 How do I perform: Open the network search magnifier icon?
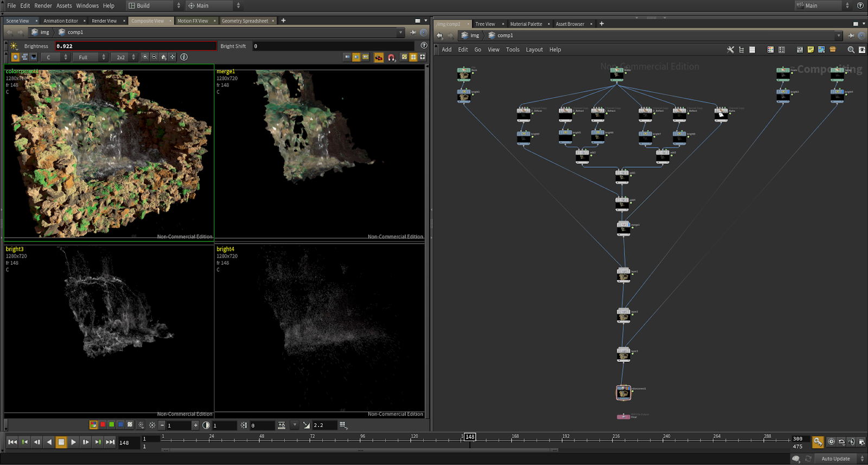pos(851,49)
